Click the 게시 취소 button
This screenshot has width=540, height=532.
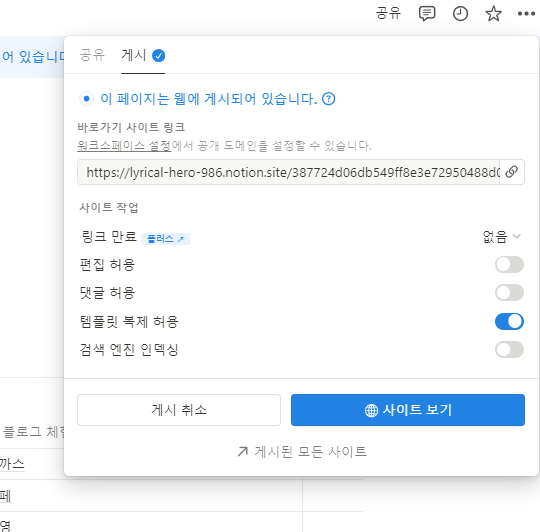pyautogui.click(x=179, y=410)
